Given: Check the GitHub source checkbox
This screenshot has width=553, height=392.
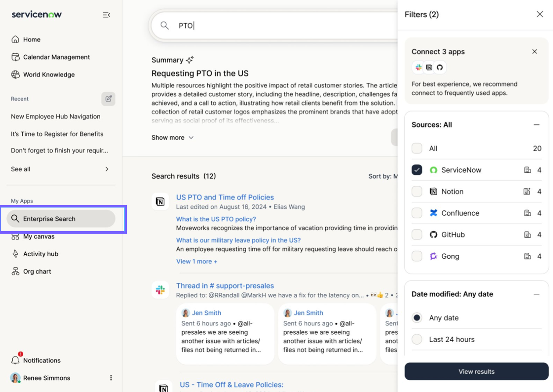Looking at the screenshot, I should tap(417, 235).
